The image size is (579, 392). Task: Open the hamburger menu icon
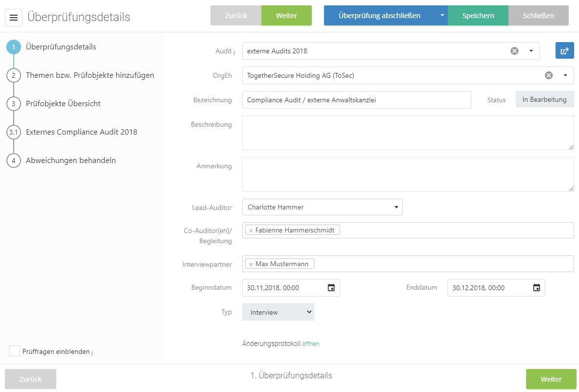tap(14, 18)
